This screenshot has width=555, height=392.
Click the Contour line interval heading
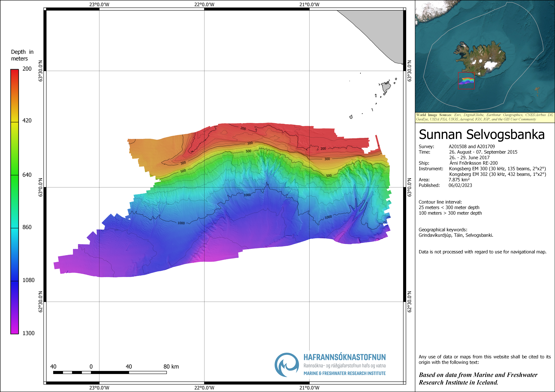(x=440, y=202)
